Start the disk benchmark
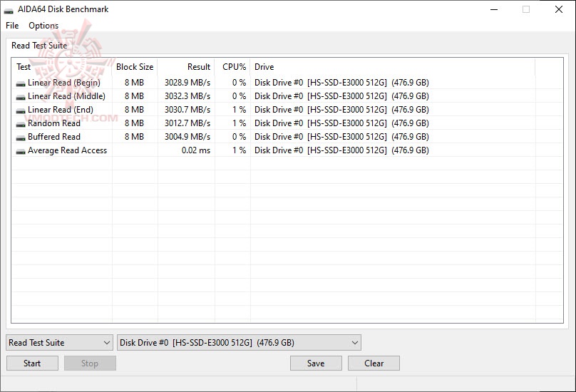 (32, 363)
